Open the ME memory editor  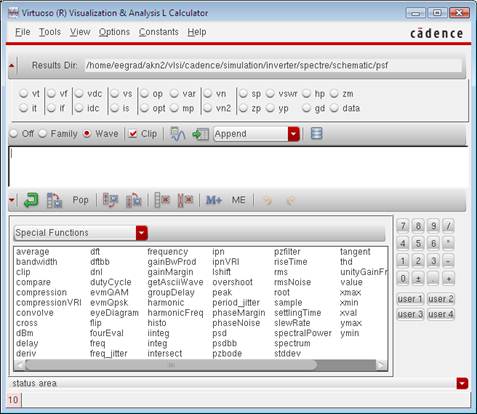(x=238, y=200)
